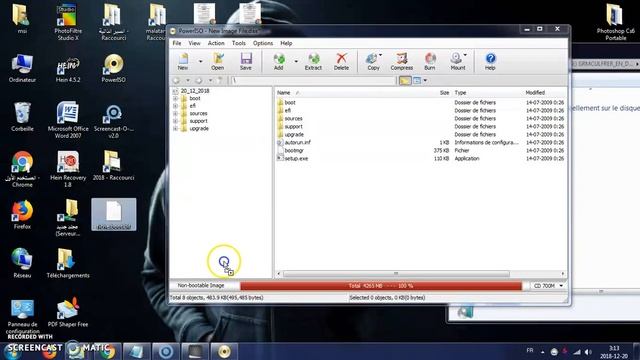
Task: Click the FR language indicator in taskbar
Action: coord(530,350)
